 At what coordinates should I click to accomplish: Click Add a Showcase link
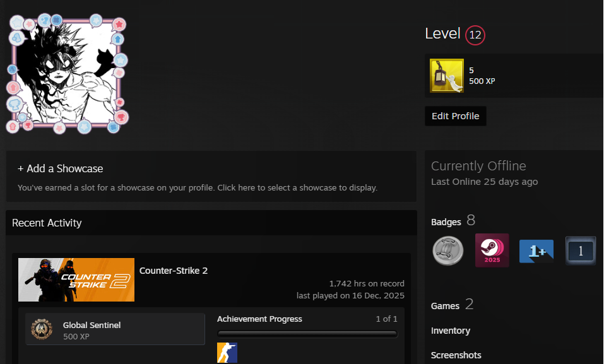click(x=61, y=168)
